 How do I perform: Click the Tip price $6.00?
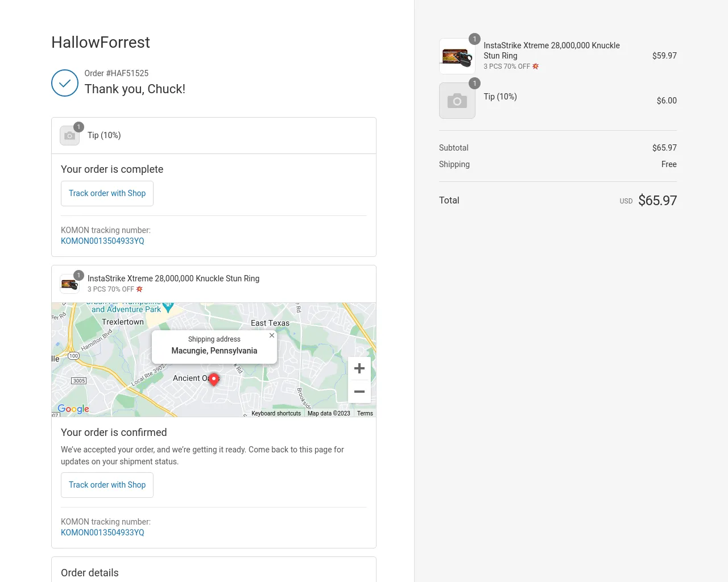[667, 101]
